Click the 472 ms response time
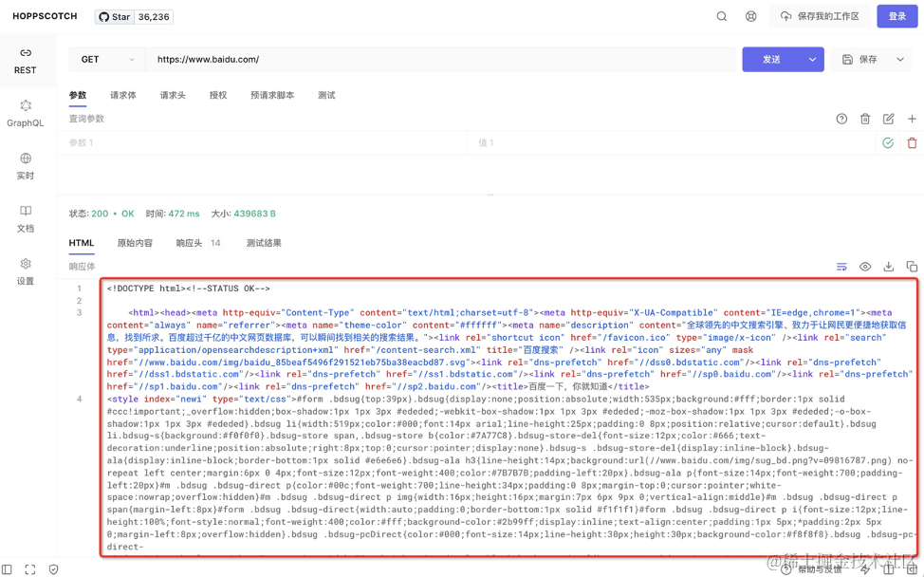 (184, 214)
